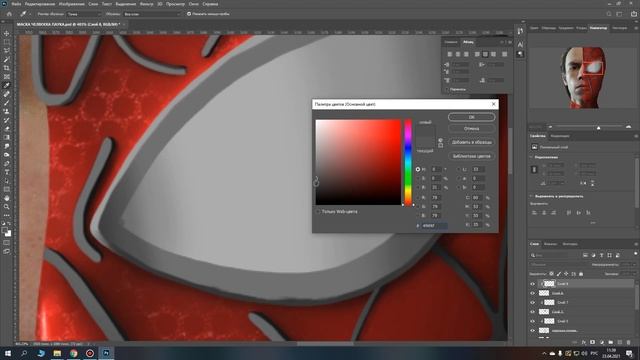
Task: Click Добавить в образцы button
Action: tap(471, 142)
